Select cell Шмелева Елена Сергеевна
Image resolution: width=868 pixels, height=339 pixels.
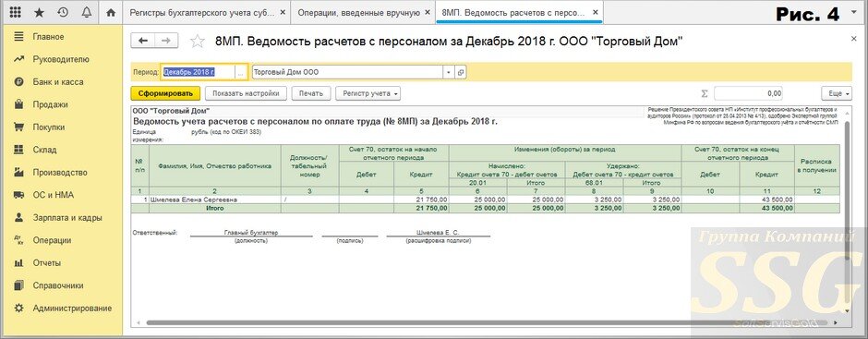[x=215, y=200]
